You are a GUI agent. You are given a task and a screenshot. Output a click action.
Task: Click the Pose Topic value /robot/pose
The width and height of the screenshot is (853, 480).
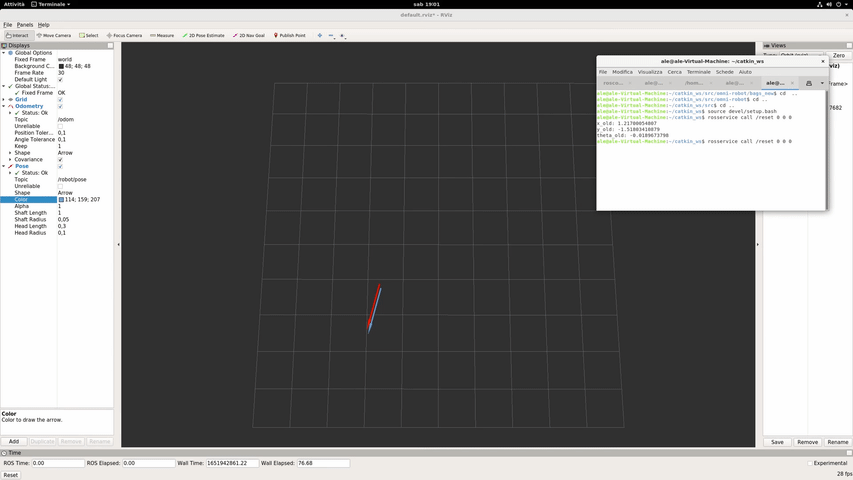coord(72,180)
